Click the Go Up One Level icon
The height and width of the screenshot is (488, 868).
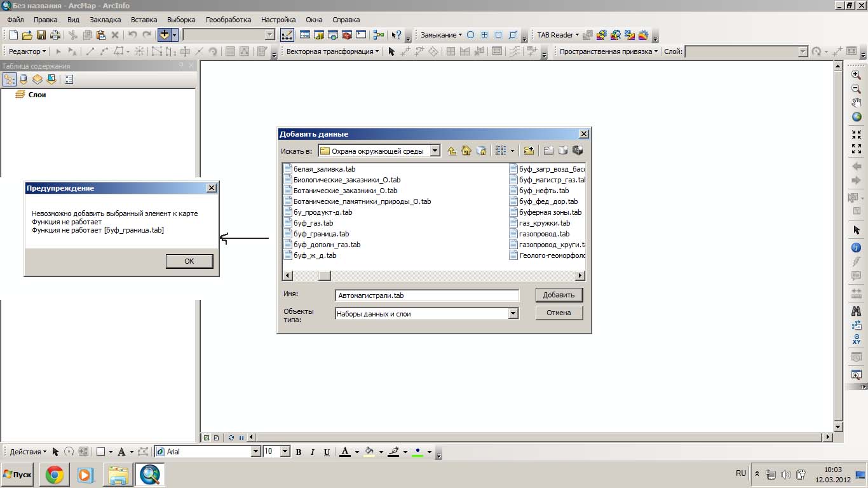(452, 151)
